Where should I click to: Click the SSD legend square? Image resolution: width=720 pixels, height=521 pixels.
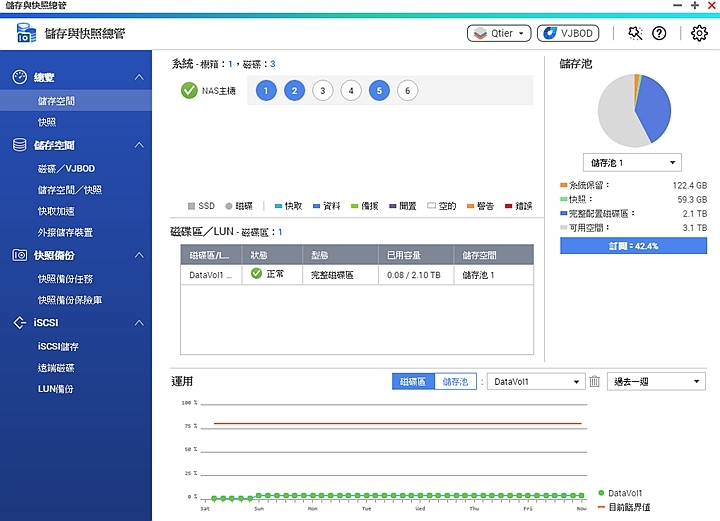191,206
